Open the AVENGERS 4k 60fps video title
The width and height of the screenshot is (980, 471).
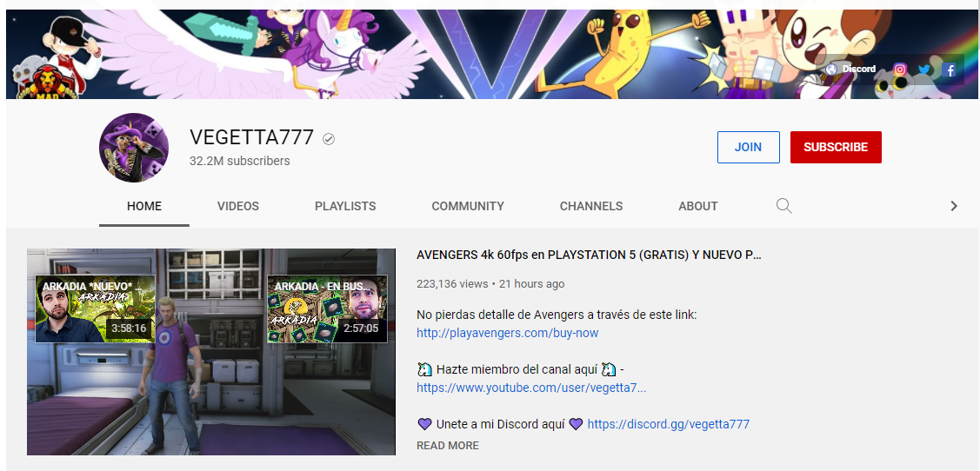589,255
